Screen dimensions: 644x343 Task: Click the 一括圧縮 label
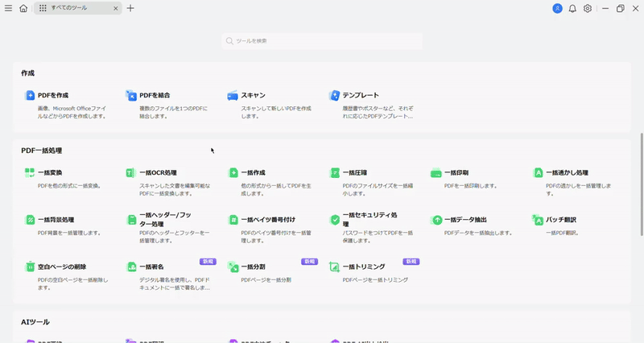355,173
